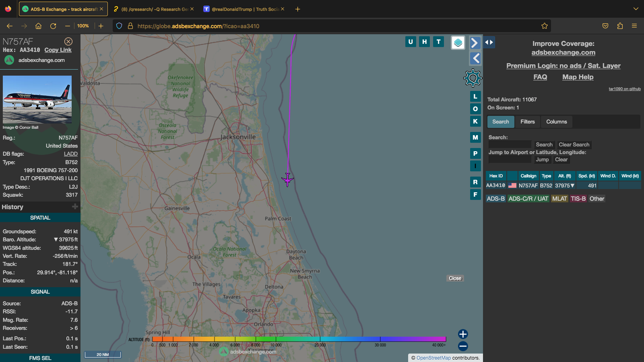
Task: Switch to the ADS-B Exchange browser tab
Action: point(63,9)
